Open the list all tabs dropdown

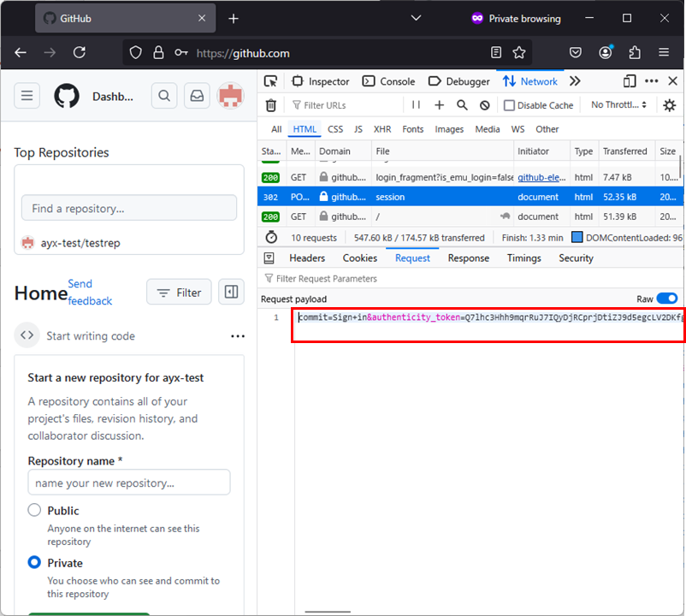[416, 18]
